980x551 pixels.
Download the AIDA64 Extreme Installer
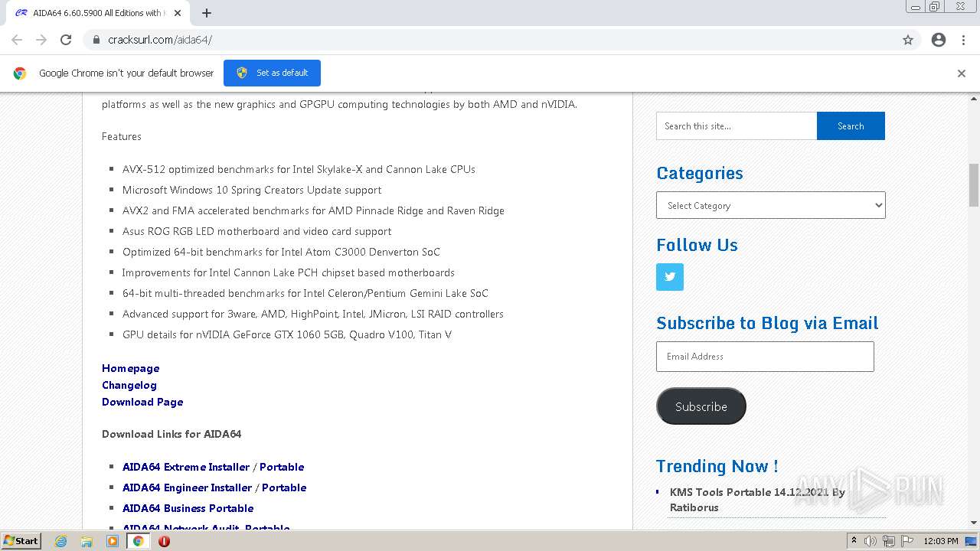coord(186,467)
